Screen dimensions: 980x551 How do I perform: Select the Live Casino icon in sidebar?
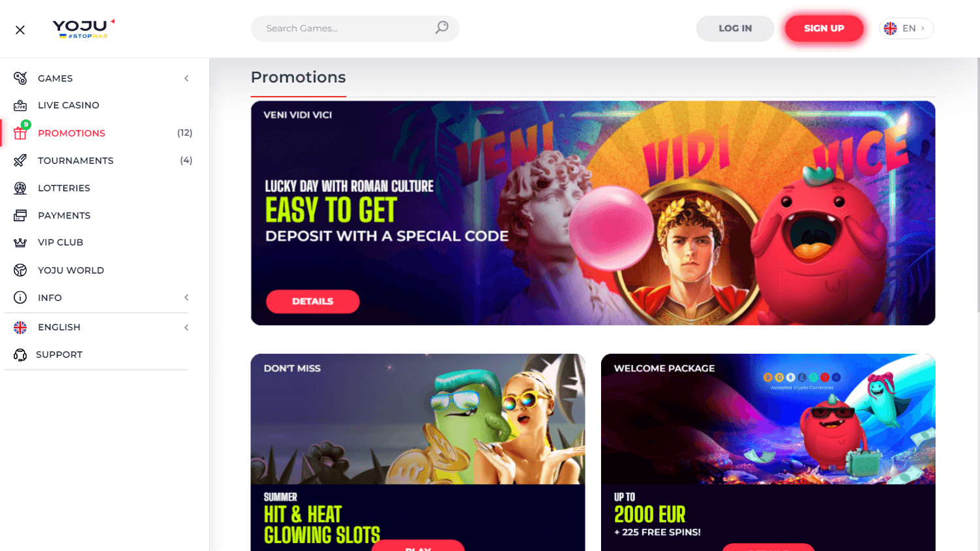pyautogui.click(x=20, y=105)
